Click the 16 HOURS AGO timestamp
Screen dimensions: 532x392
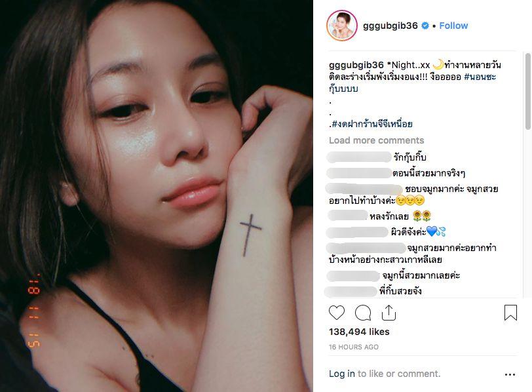(353, 347)
